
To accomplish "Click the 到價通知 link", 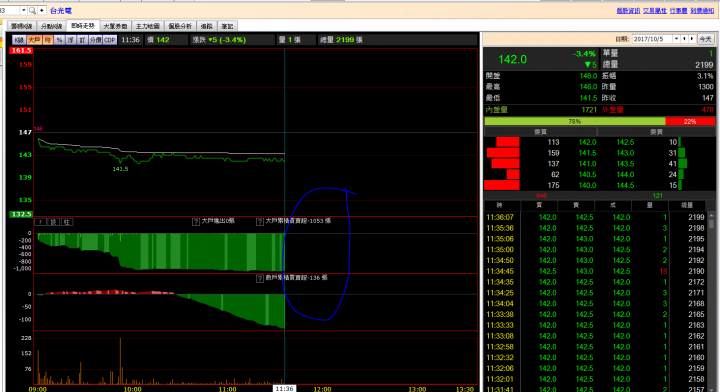I will [x=702, y=11].
